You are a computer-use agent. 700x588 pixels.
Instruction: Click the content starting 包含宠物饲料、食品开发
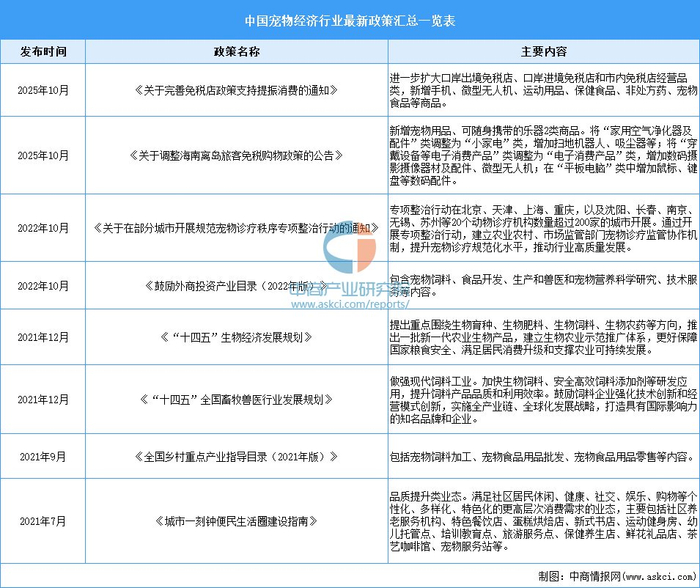point(543,286)
